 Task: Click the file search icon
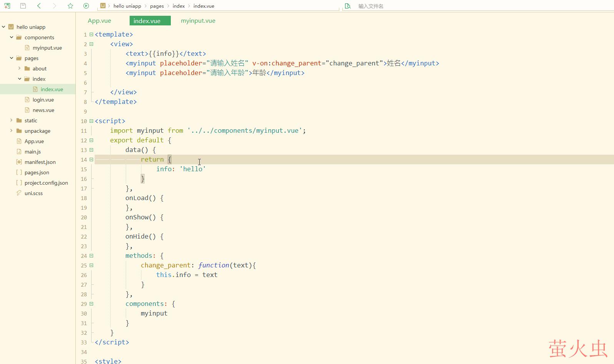348,6
